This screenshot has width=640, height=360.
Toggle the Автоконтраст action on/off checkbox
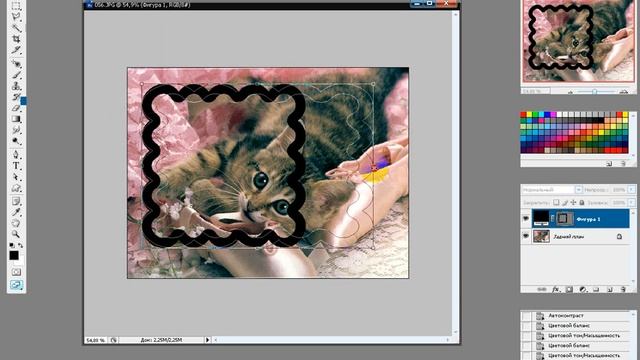527,316
